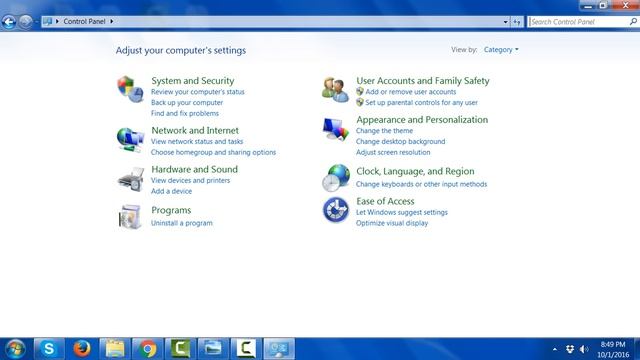Click Let Windows suggest settings
Viewport: 640px width, 360px height.
tap(402, 212)
